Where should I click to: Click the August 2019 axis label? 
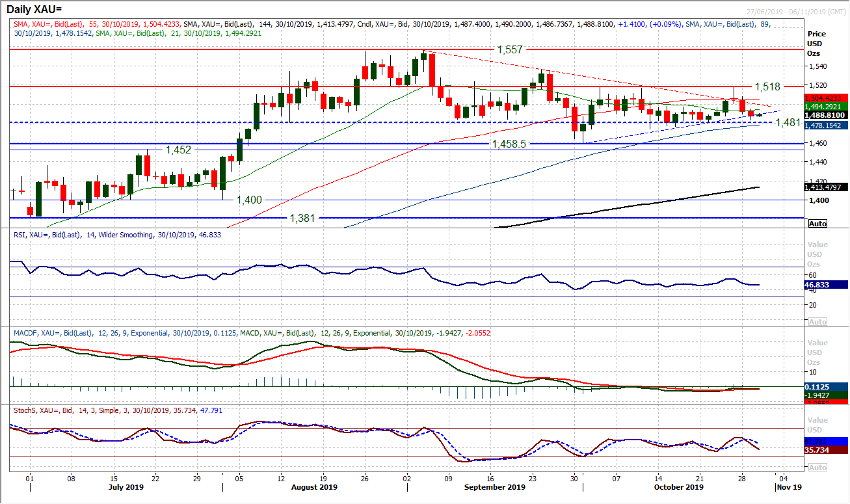[313, 486]
